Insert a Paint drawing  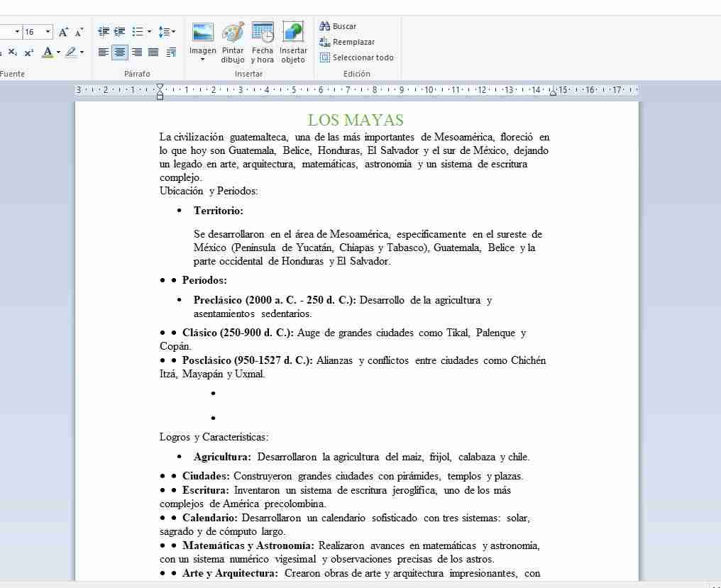pos(233,43)
